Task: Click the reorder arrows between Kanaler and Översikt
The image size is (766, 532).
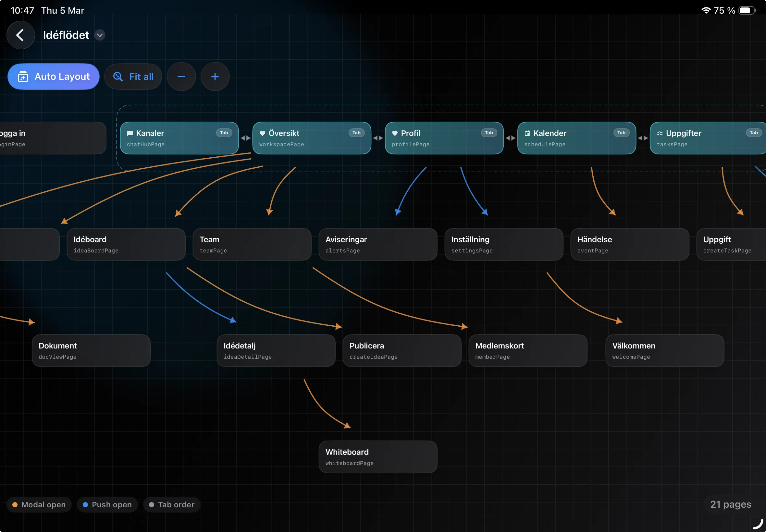Action: (245, 138)
